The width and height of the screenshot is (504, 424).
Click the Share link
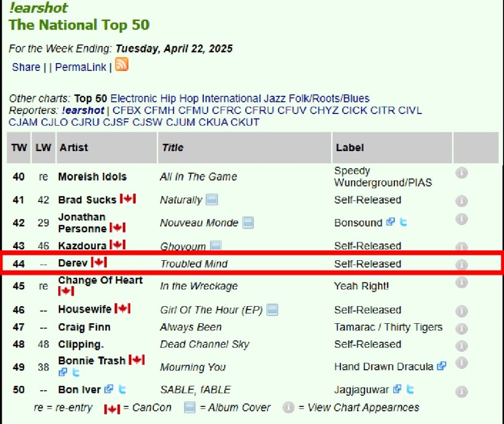tap(25, 67)
